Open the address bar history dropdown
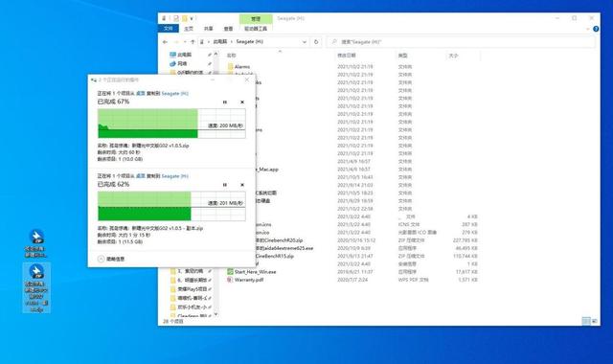Image resolution: width=613 pixels, height=364 pixels. click(305, 42)
